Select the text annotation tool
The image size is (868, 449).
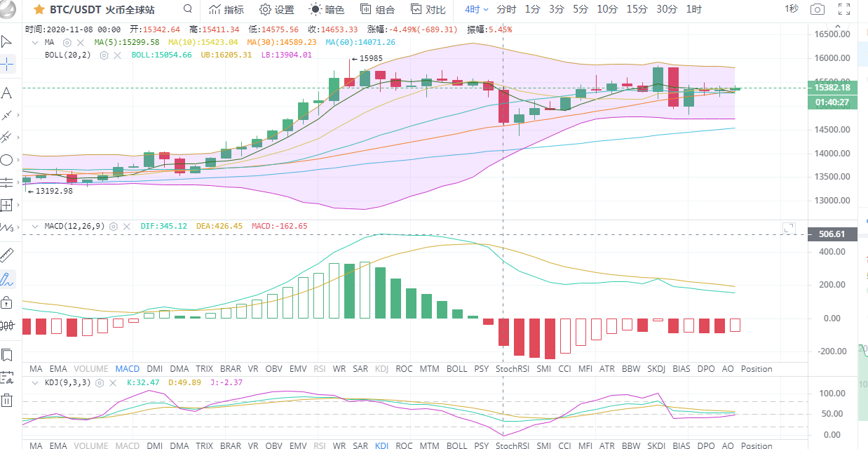[x=6, y=93]
